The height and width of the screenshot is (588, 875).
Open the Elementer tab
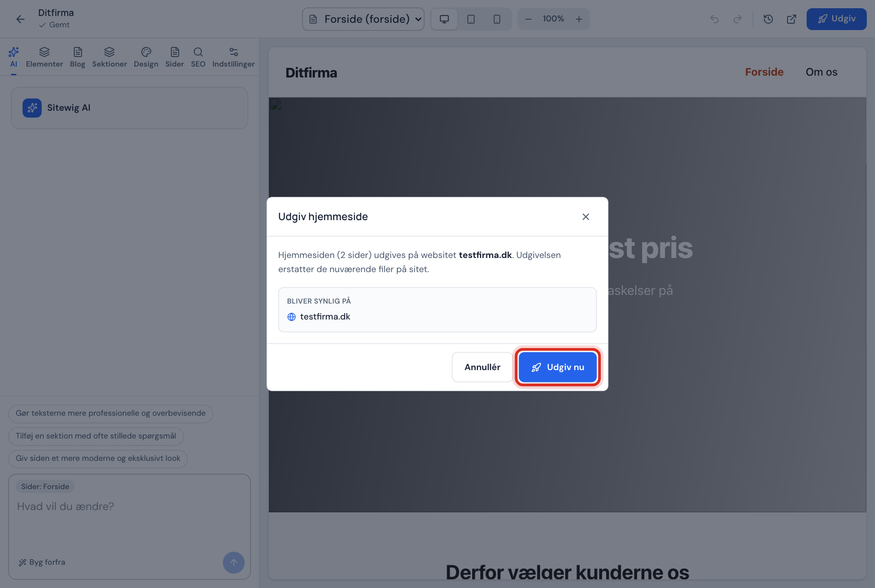(x=44, y=57)
